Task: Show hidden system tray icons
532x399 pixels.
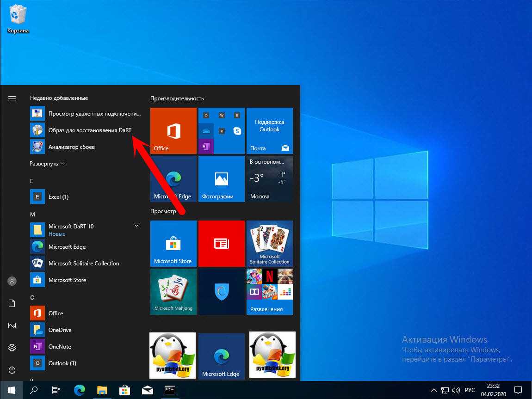Action: click(433, 390)
